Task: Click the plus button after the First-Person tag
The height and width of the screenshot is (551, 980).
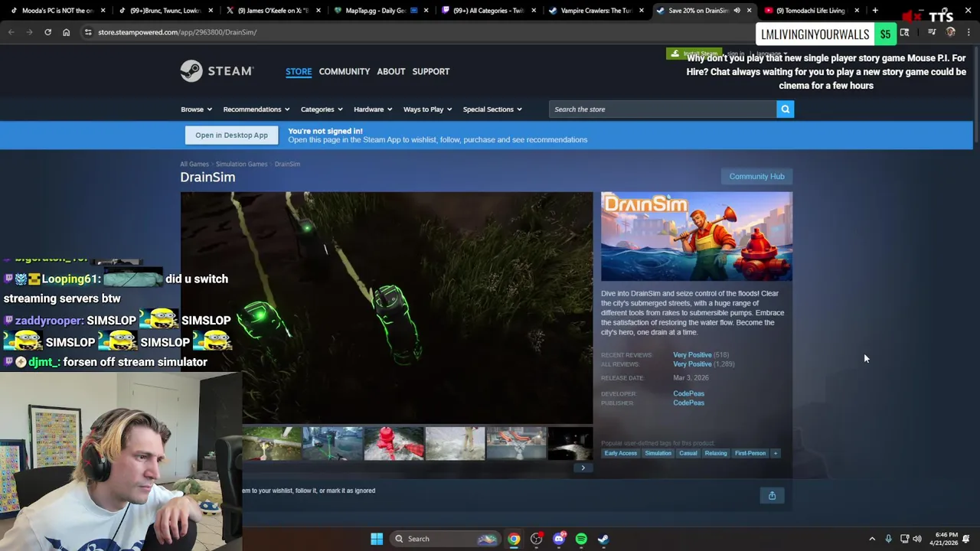Action: [775, 453]
